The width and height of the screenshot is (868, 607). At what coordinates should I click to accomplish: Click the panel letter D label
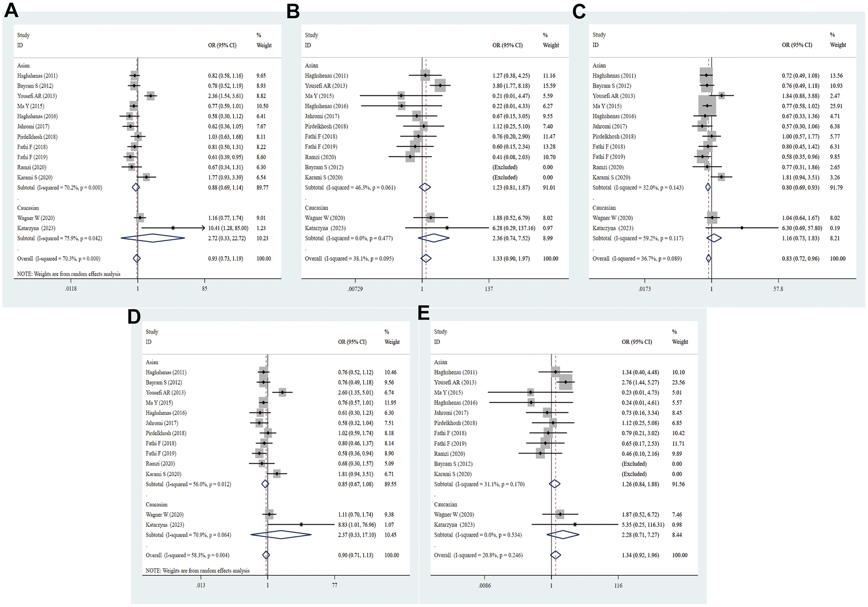(134, 317)
